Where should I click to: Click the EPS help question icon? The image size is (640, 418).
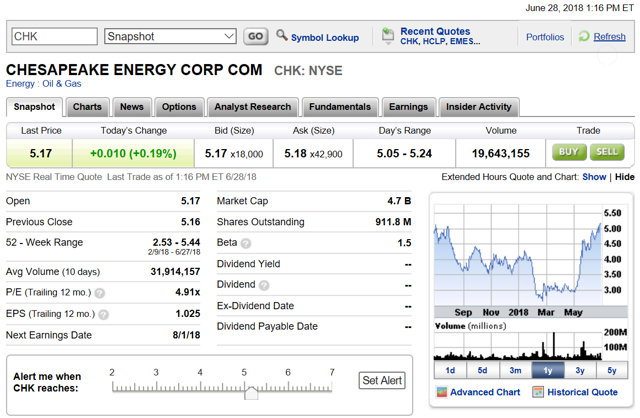[104, 315]
